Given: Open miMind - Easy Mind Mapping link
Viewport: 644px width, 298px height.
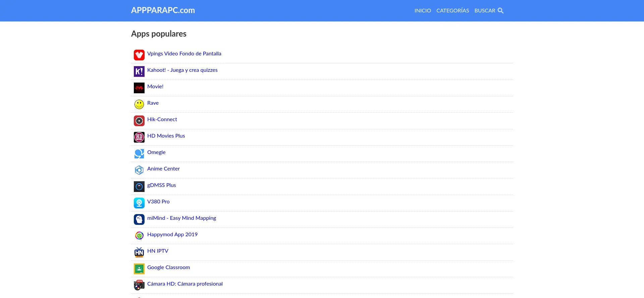Looking at the screenshot, I should pyautogui.click(x=181, y=218).
